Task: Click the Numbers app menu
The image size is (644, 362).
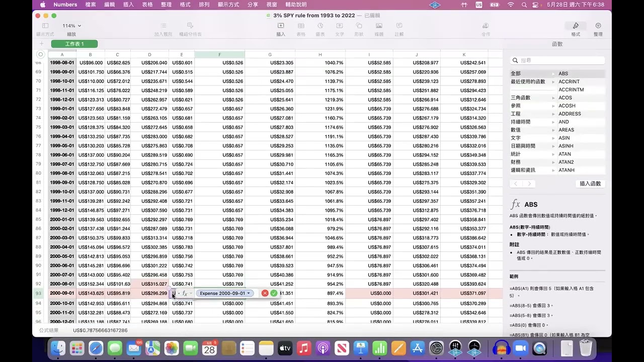Action: point(65,5)
